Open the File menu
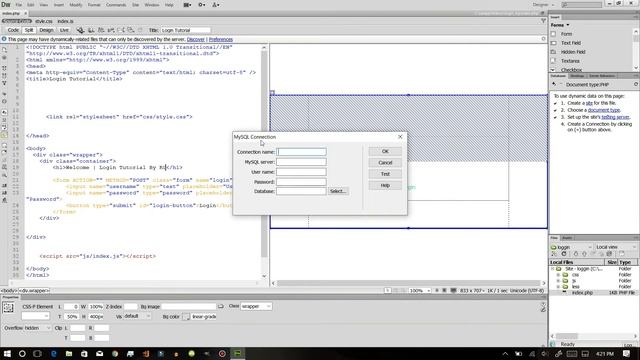 point(19,5)
